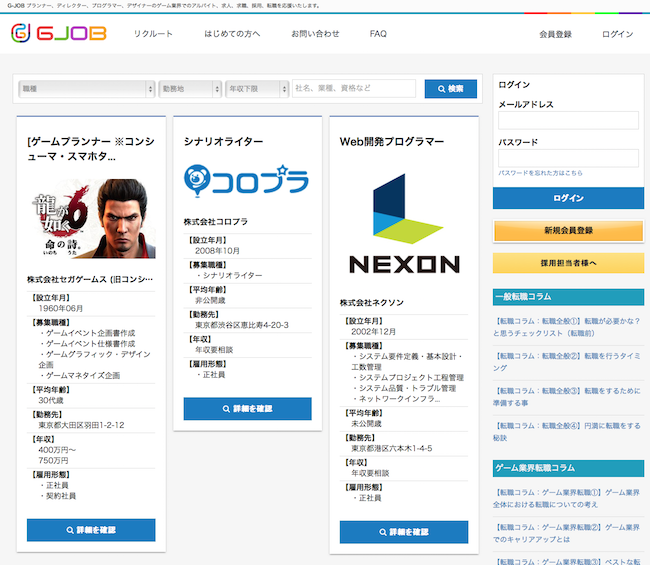Viewport: 650px width, 565px height.
Task: Open the FAQ menu item
Action: click(378, 34)
